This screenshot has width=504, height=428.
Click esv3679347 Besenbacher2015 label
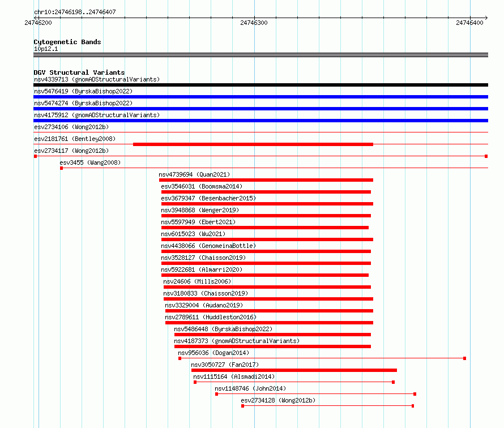[208, 198]
